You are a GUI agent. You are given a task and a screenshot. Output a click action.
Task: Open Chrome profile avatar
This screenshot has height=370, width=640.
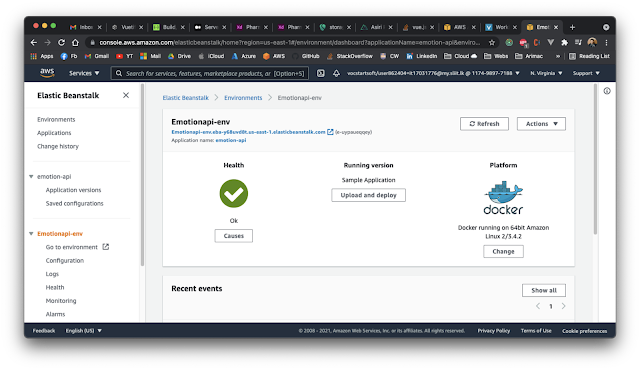592,42
